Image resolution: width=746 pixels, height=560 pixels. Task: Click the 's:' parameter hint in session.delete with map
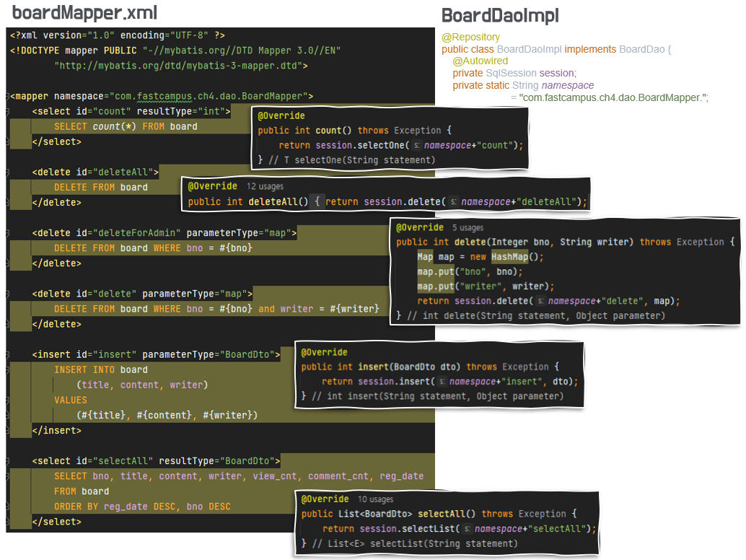coord(541,301)
